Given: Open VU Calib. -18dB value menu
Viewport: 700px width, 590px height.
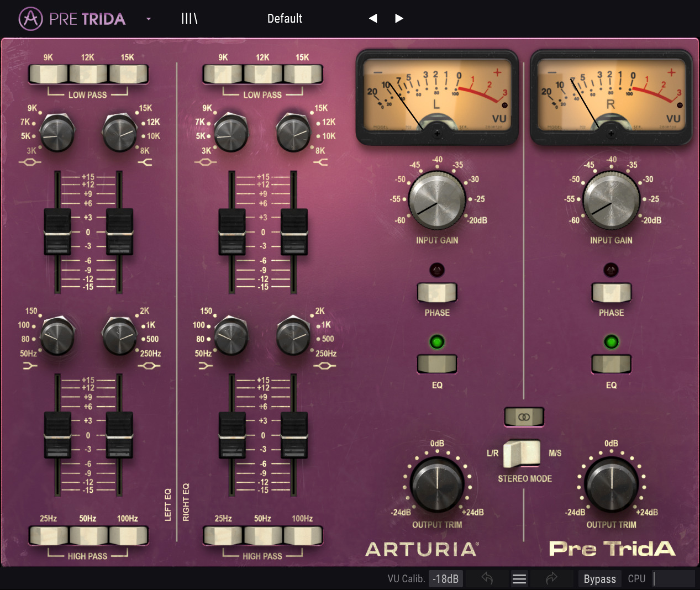Looking at the screenshot, I should coord(446,578).
